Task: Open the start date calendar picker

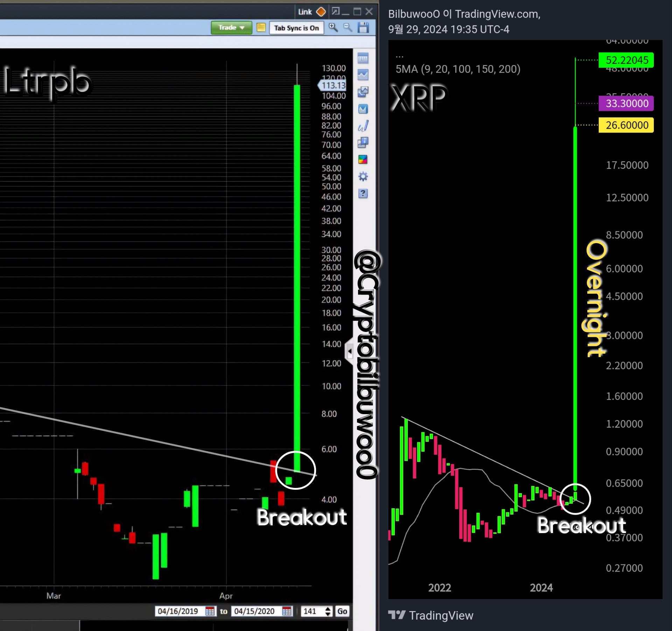Action: [x=210, y=611]
